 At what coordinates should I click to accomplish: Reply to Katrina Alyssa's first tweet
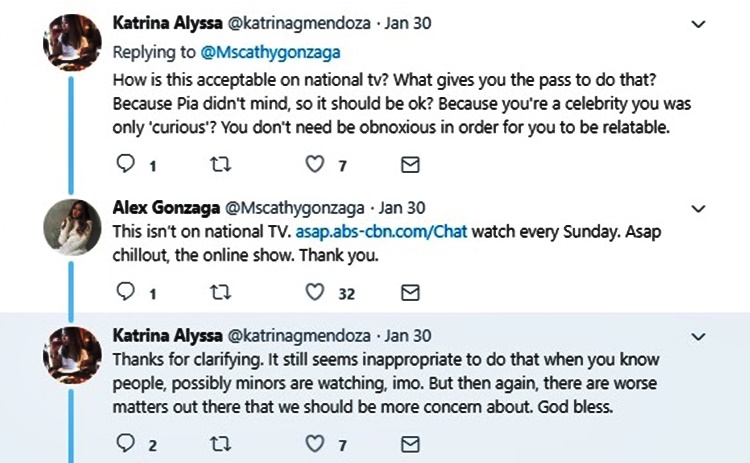click(x=125, y=164)
